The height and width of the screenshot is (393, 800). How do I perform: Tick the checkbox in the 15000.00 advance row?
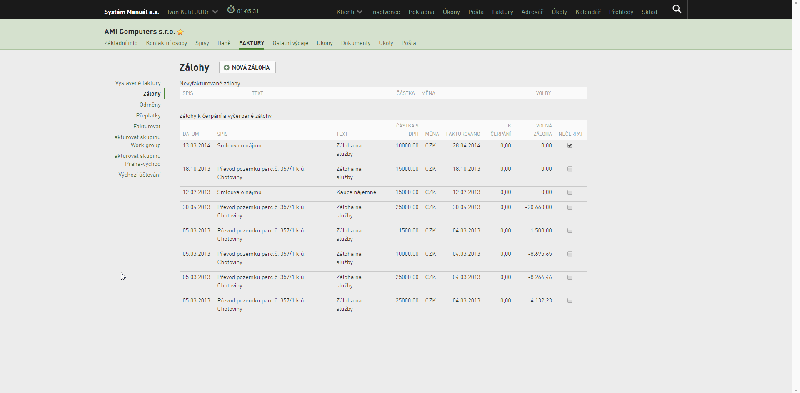click(x=569, y=169)
